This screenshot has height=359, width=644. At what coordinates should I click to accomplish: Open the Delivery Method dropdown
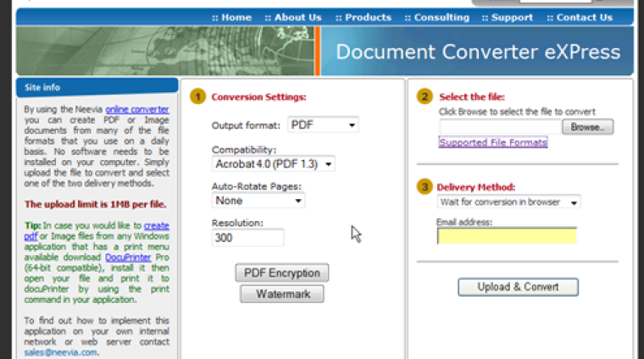click(x=509, y=202)
